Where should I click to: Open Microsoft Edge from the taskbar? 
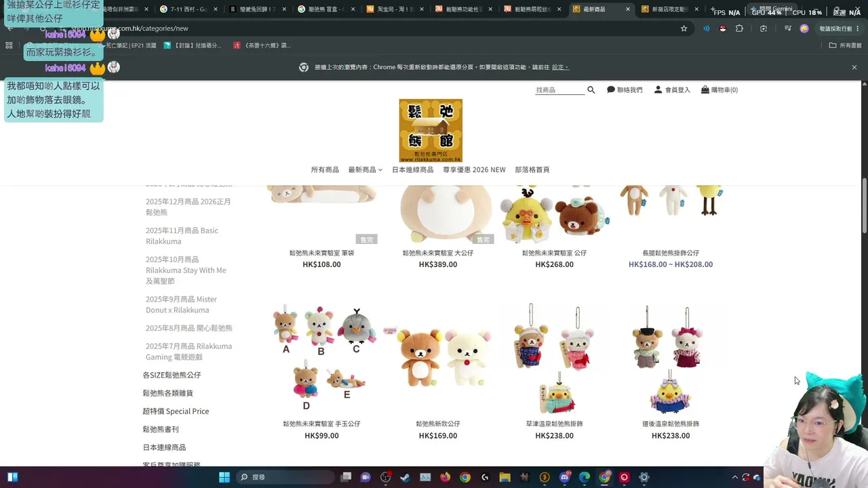click(x=585, y=477)
